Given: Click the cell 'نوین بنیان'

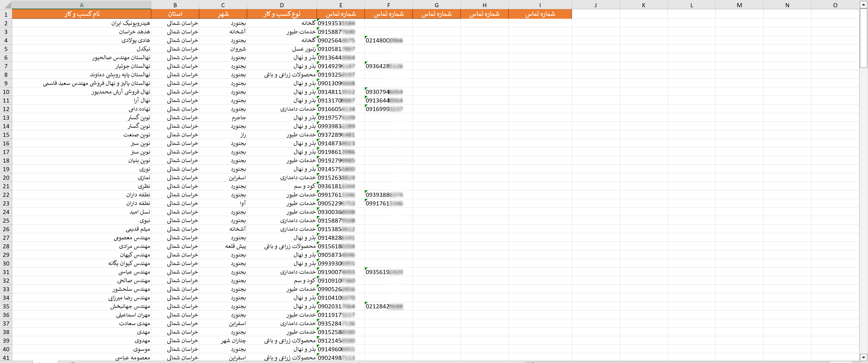Looking at the screenshot, I should pos(82,161).
